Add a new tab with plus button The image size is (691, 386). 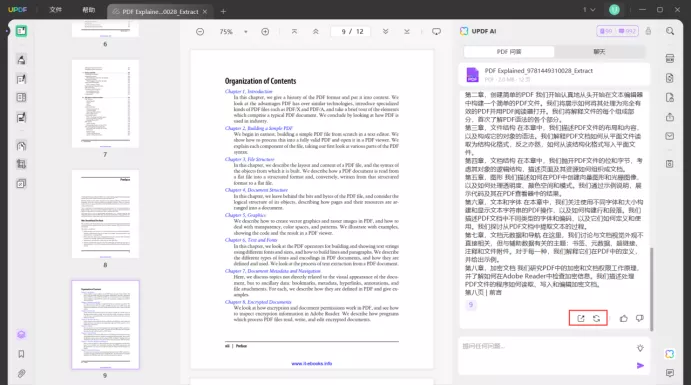click(x=223, y=12)
